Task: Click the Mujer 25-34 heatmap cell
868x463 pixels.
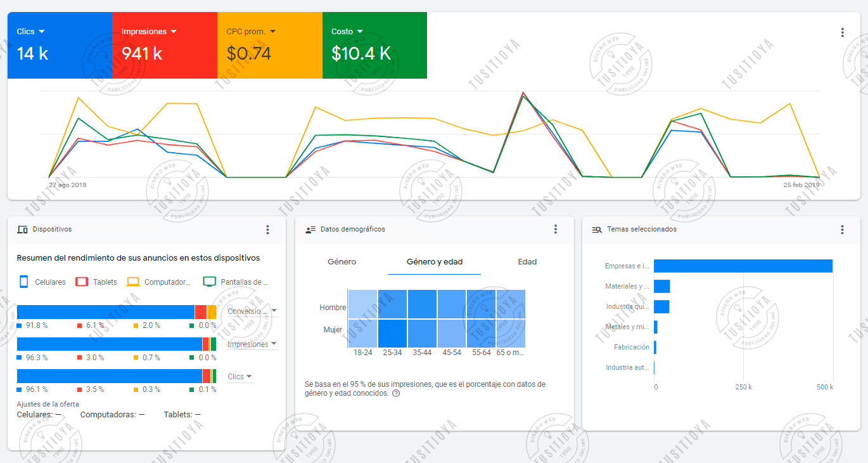Action: point(393,333)
